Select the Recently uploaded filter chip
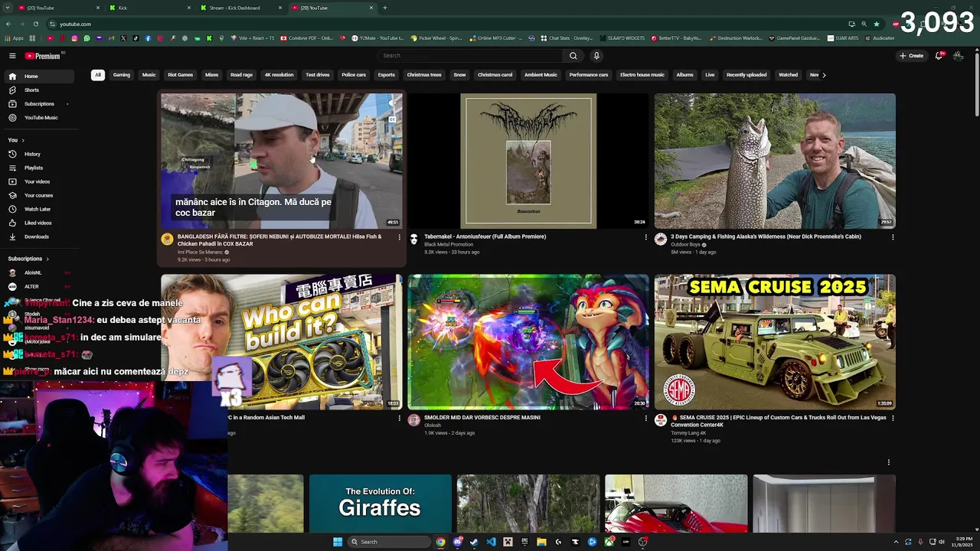The width and height of the screenshot is (980, 551). (746, 75)
